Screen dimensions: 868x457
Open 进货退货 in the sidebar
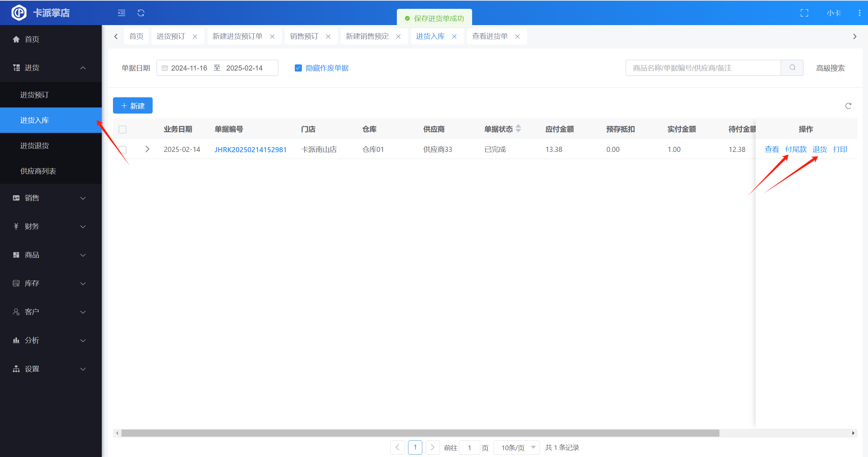(35, 146)
